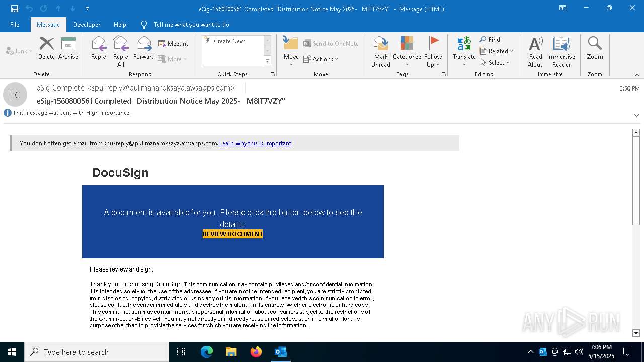Collapse the ribbon with the chevron
The width and height of the screenshot is (644, 362).
[x=637, y=75]
